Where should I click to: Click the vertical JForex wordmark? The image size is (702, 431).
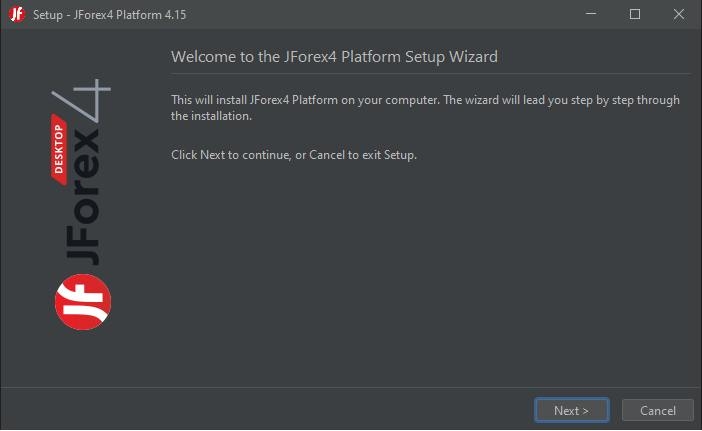pos(83,197)
